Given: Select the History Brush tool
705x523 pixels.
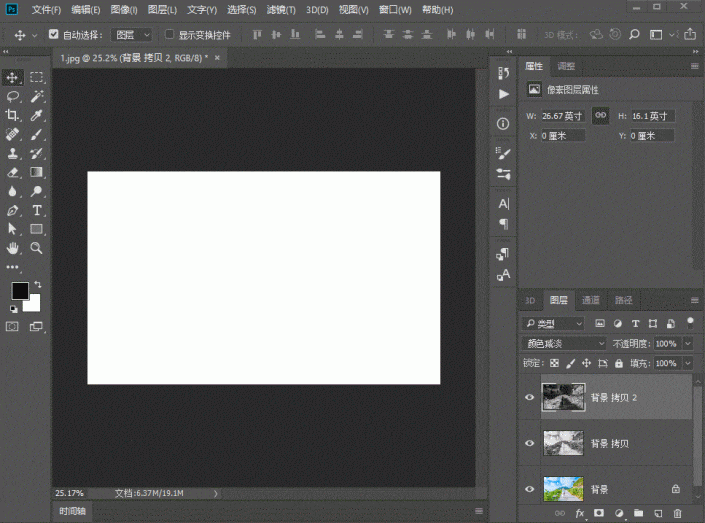Looking at the screenshot, I should (x=37, y=153).
